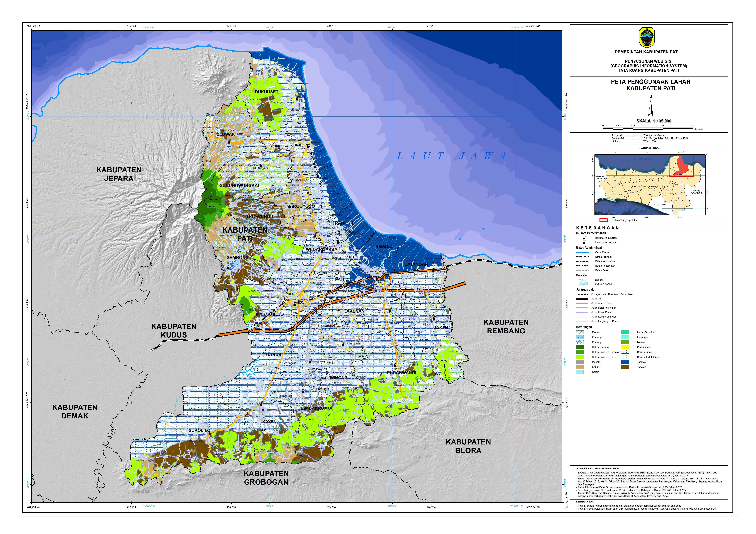This screenshot has width=756, height=534.
Task: Click the Kebun tan swatch
Action: pos(580,367)
